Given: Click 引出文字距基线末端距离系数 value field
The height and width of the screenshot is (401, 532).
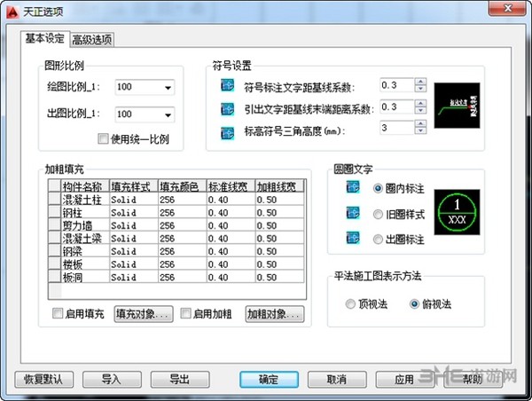Looking at the screenshot, I should 397,107.
